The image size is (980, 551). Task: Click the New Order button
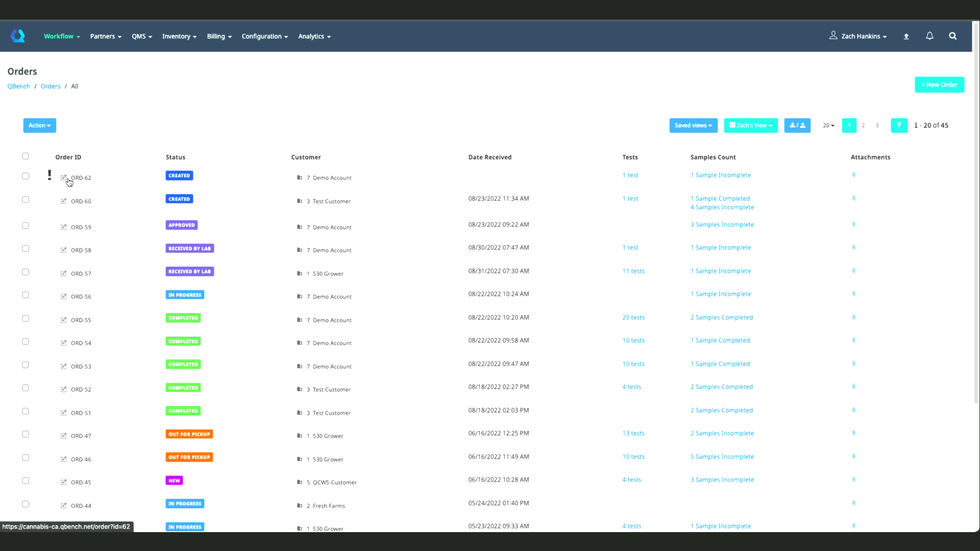pyautogui.click(x=939, y=85)
